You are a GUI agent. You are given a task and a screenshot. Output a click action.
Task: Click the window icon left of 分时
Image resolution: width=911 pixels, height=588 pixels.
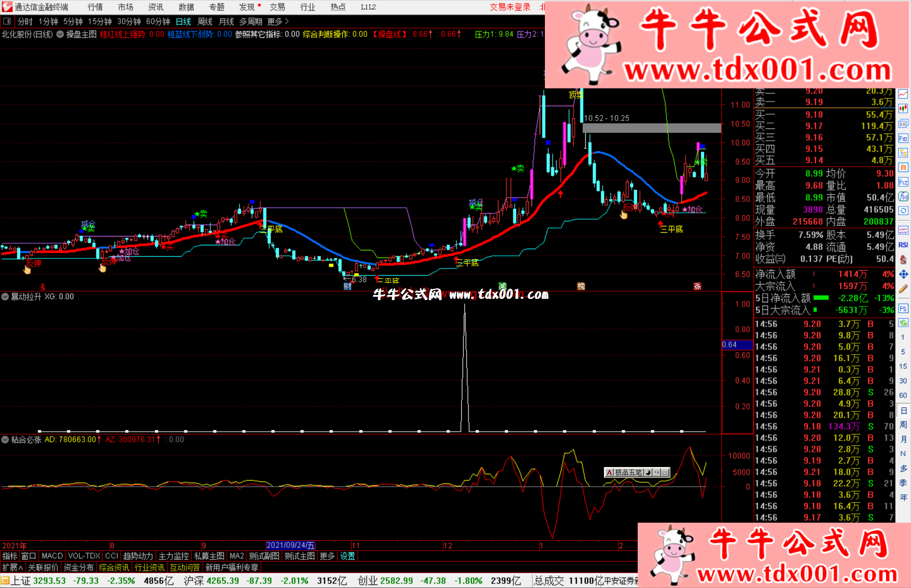coord(6,21)
